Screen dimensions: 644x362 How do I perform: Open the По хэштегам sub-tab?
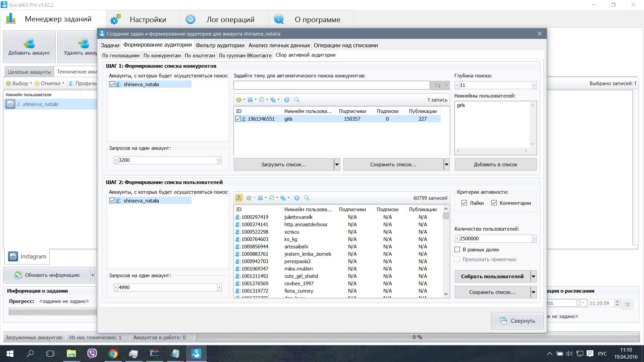pos(200,56)
